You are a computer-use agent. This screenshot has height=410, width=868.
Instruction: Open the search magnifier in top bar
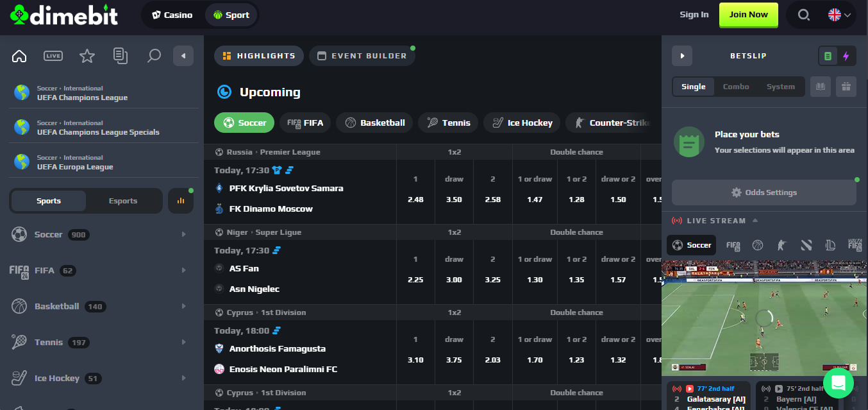803,14
